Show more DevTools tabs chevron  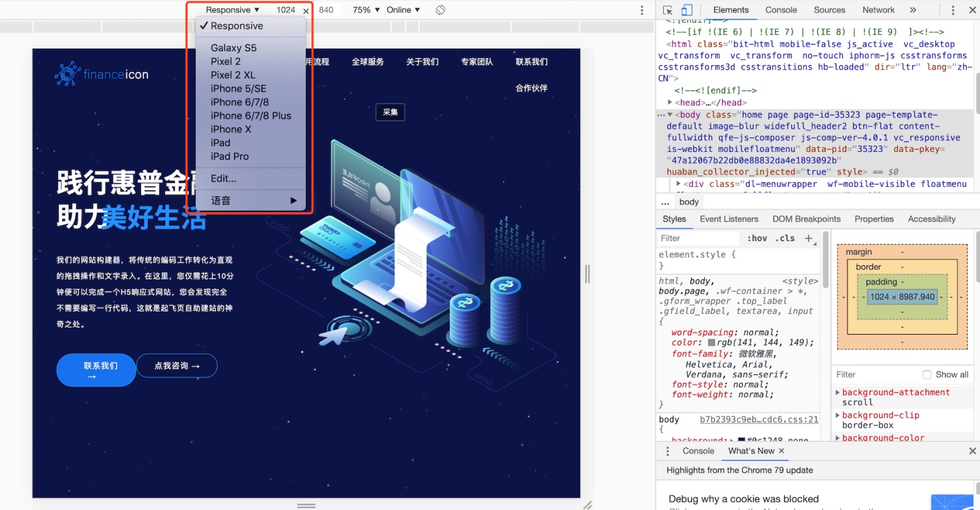click(x=912, y=10)
